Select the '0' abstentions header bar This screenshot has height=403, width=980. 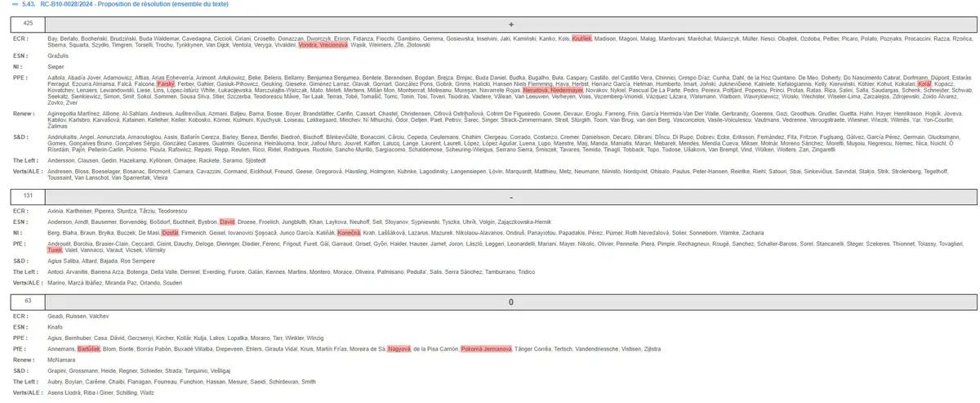(x=511, y=302)
